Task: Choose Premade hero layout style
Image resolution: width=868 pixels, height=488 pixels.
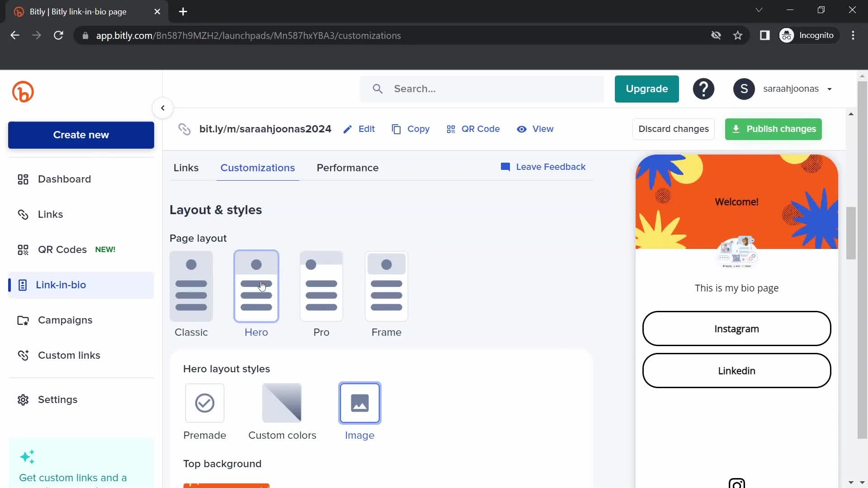Action: tap(205, 403)
